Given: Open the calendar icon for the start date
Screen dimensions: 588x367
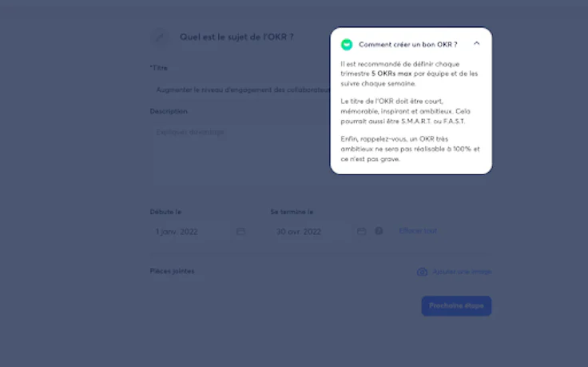Looking at the screenshot, I should (240, 232).
